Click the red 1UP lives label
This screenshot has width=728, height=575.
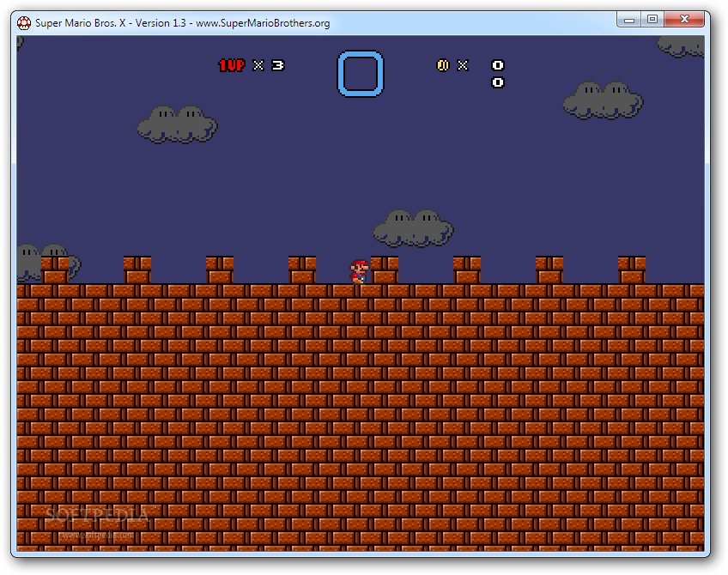pyautogui.click(x=232, y=65)
